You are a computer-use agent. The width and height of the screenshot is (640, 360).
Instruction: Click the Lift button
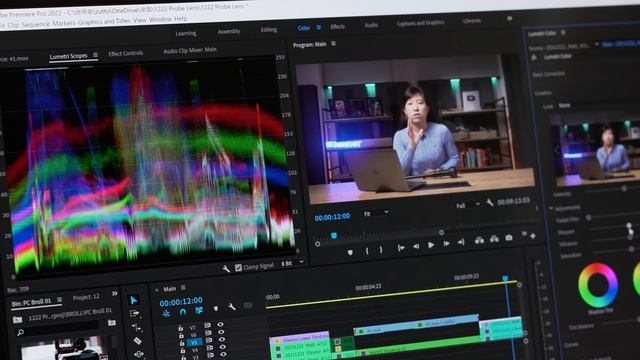coord(479,240)
